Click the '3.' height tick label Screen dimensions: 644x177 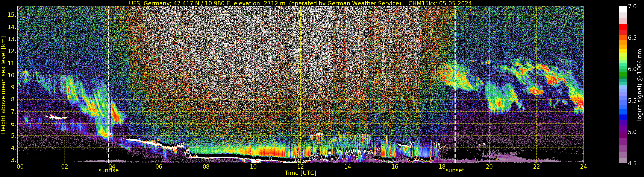(14, 160)
